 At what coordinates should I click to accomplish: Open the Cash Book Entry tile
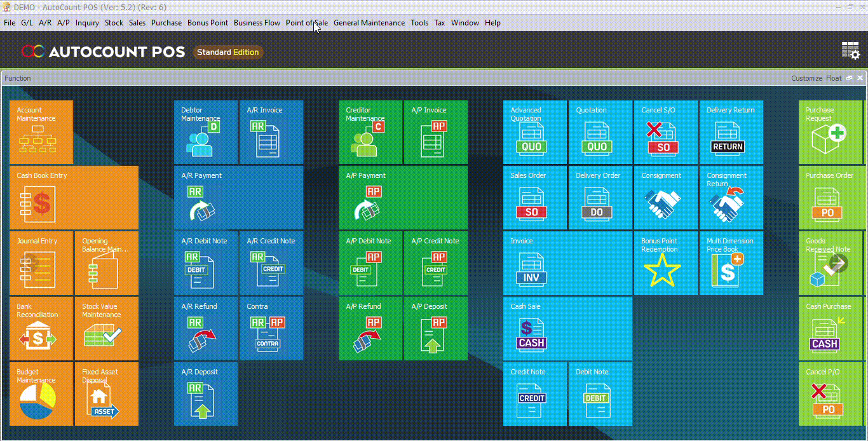pyautogui.click(x=74, y=198)
